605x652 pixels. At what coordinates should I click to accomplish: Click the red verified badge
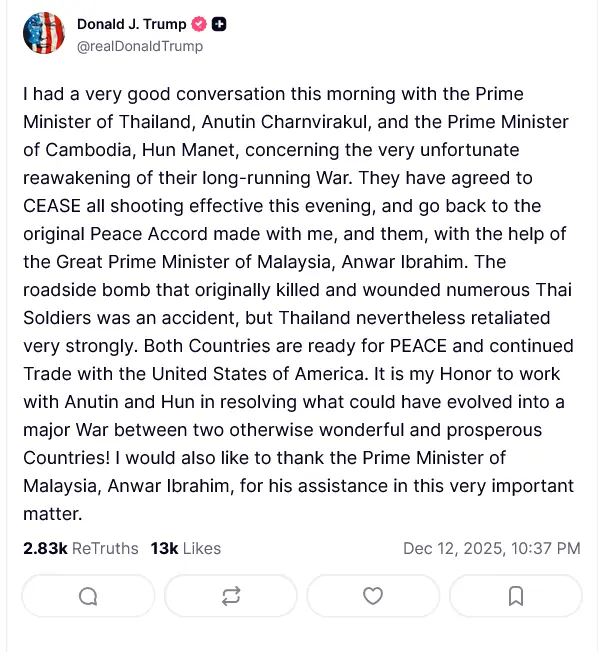tap(199, 24)
